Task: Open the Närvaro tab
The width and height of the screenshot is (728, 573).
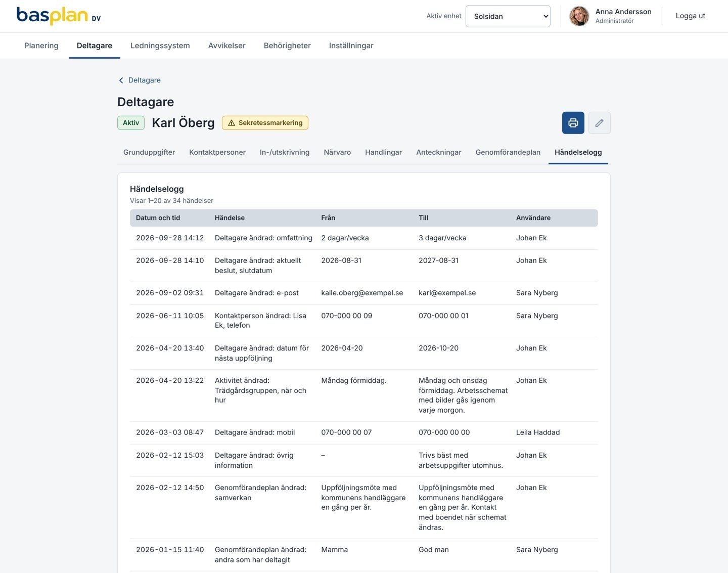Action: coord(337,152)
